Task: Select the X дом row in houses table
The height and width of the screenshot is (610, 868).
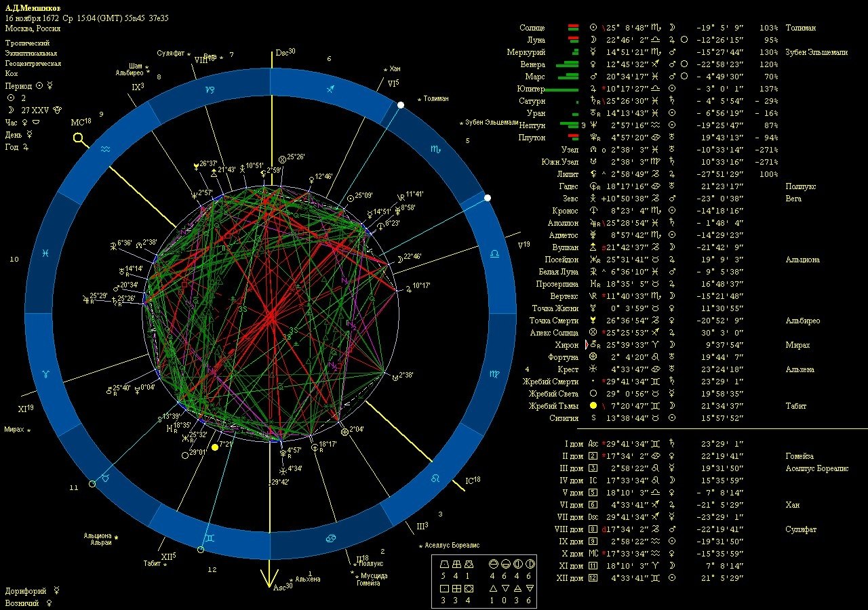Action: [568, 554]
